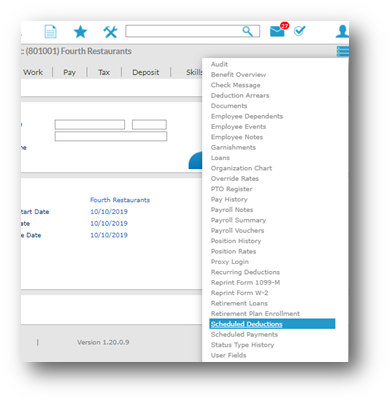Open Retirement Loans entry
The height and width of the screenshot is (404, 391).
coord(239,303)
